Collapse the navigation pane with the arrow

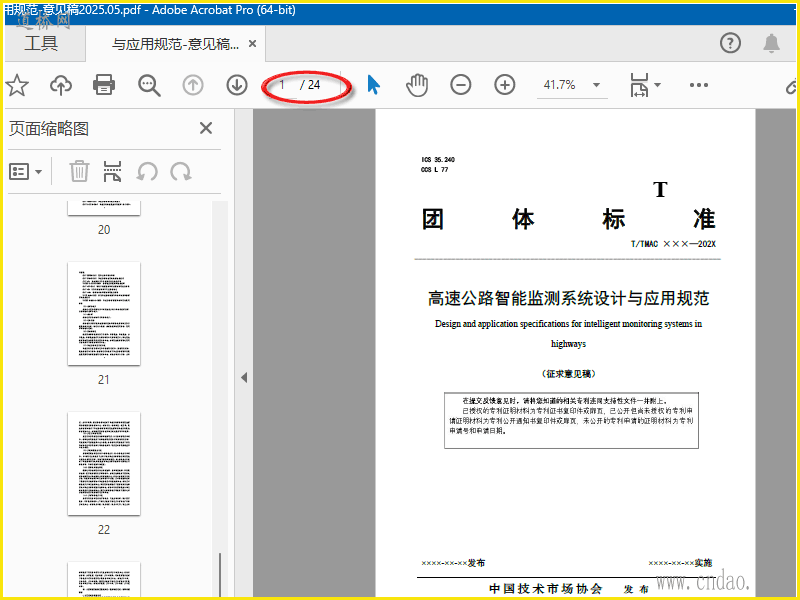point(244,378)
